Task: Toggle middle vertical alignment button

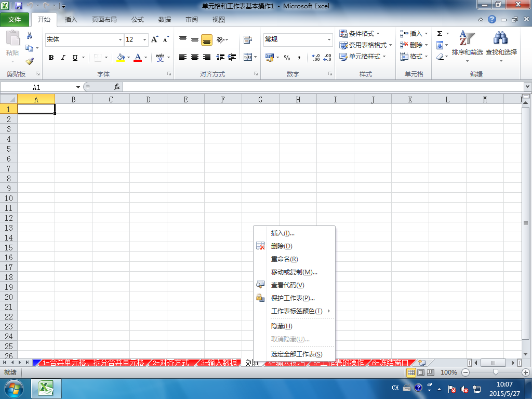Action: tap(195, 40)
